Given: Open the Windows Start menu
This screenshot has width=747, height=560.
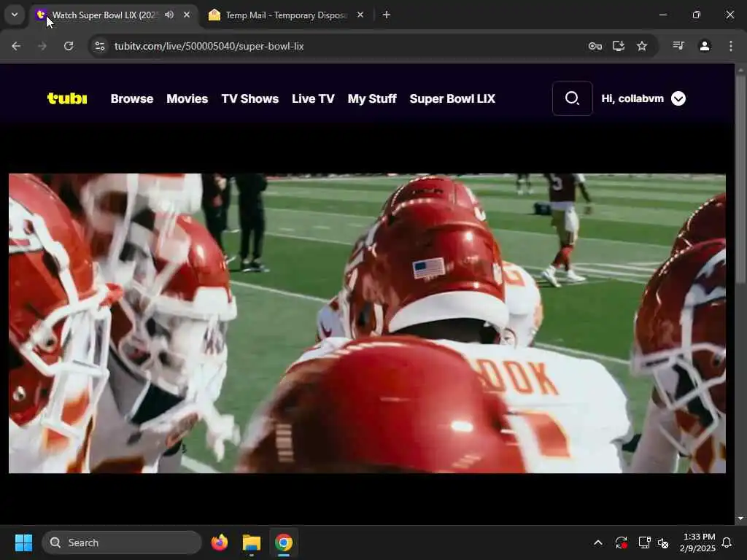Looking at the screenshot, I should pos(23,542).
